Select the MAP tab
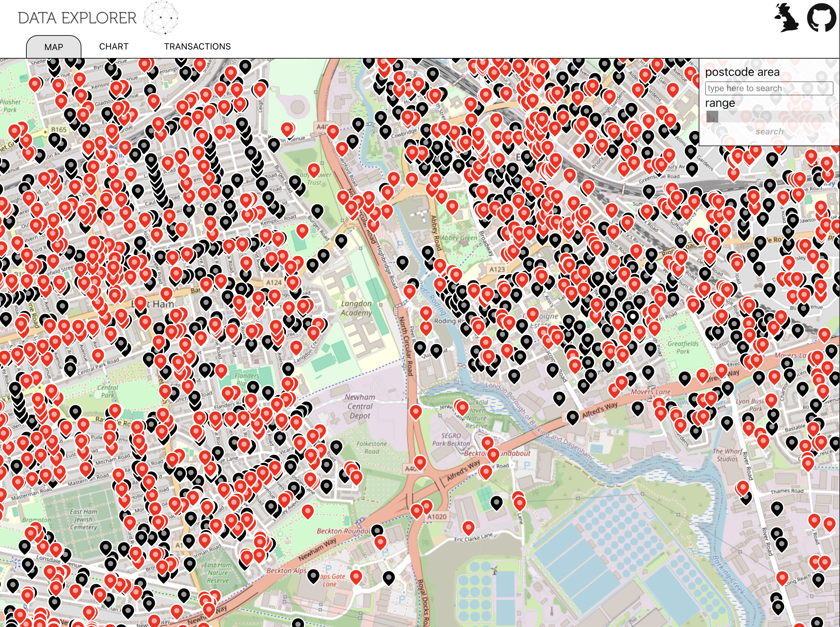The width and height of the screenshot is (840, 627). pos(53,47)
